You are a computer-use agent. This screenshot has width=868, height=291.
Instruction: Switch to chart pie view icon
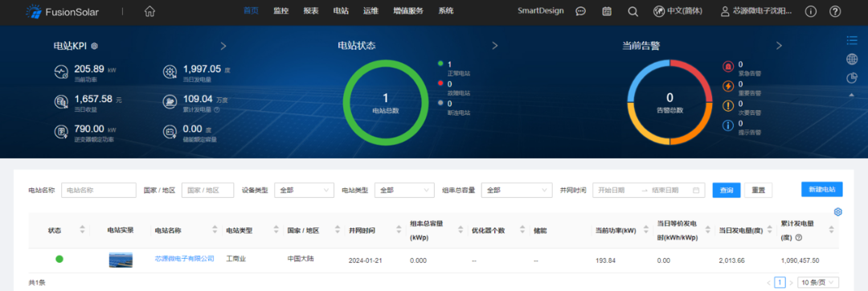point(852,78)
